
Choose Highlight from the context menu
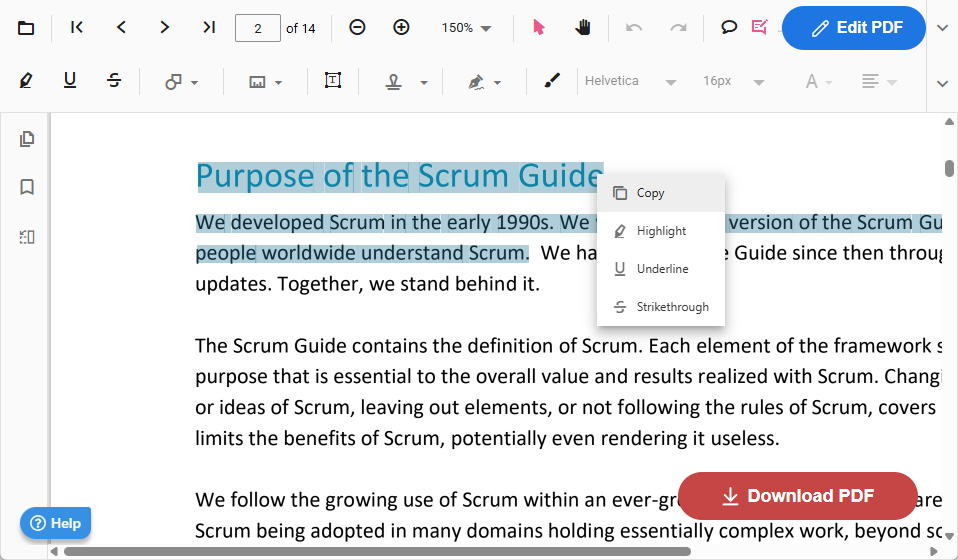coord(661,231)
